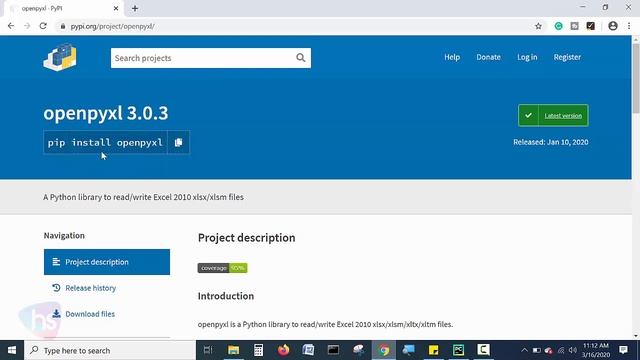The image size is (640, 360).
Task: Open File Explorer from taskbar
Action: tap(233, 350)
